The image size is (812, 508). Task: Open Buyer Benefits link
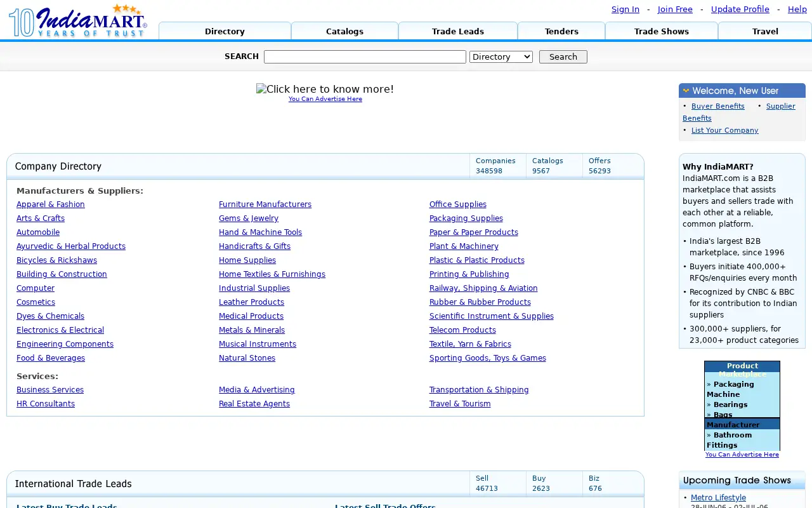point(718,106)
